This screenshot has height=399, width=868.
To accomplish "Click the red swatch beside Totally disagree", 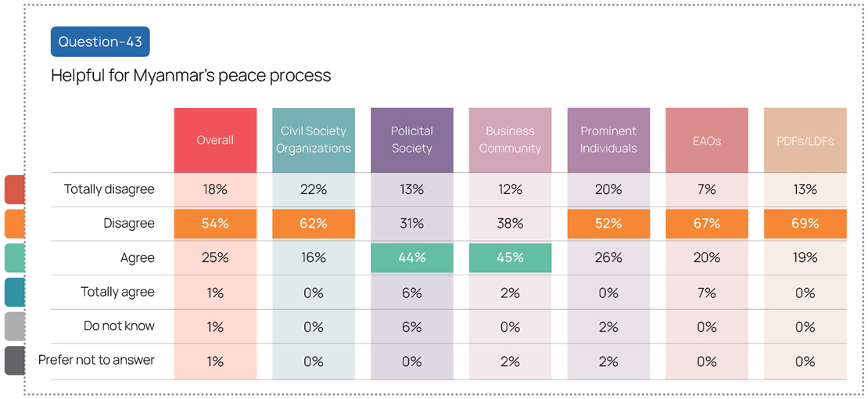I will pyautogui.click(x=14, y=189).
